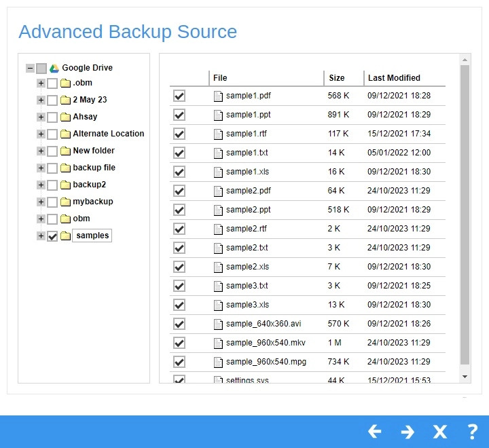Uncheck the samples folder checkbox
This screenshot has height=448, width=489.
coord(52,236)
